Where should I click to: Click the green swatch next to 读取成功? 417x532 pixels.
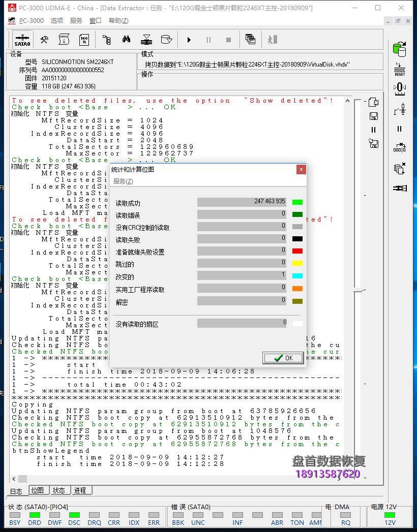[x=297, y=202]
